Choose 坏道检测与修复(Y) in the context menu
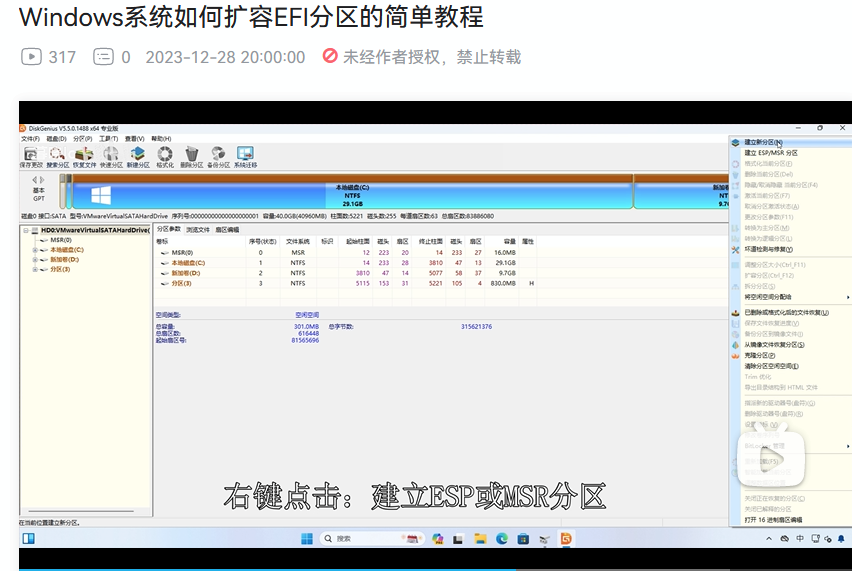852x571 pixels. [791, 249]
